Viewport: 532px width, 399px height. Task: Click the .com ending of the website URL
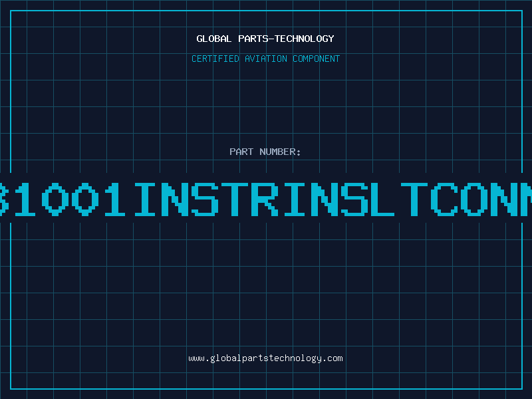tap(332, 358)
